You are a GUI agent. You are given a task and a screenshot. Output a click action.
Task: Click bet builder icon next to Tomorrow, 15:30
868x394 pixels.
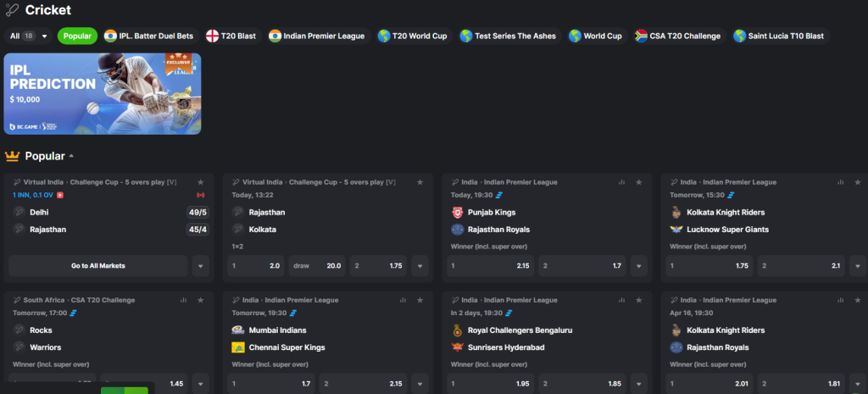pyautogui.click(x=732, y=195)
